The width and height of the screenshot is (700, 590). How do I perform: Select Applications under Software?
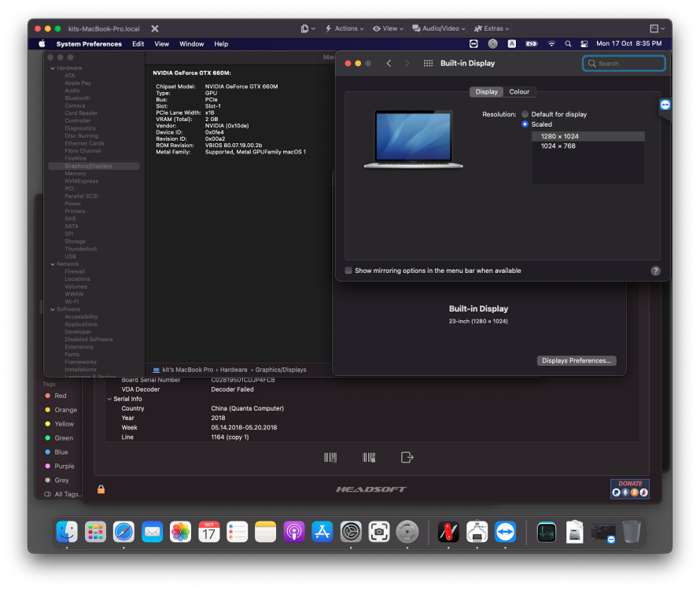coord(81,324)
